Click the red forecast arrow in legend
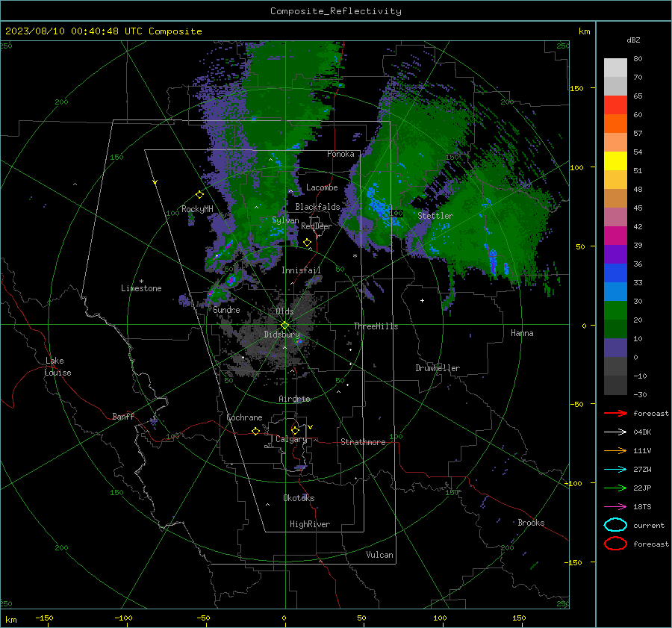This screenshot has height=628, width=672. (615, 413)
